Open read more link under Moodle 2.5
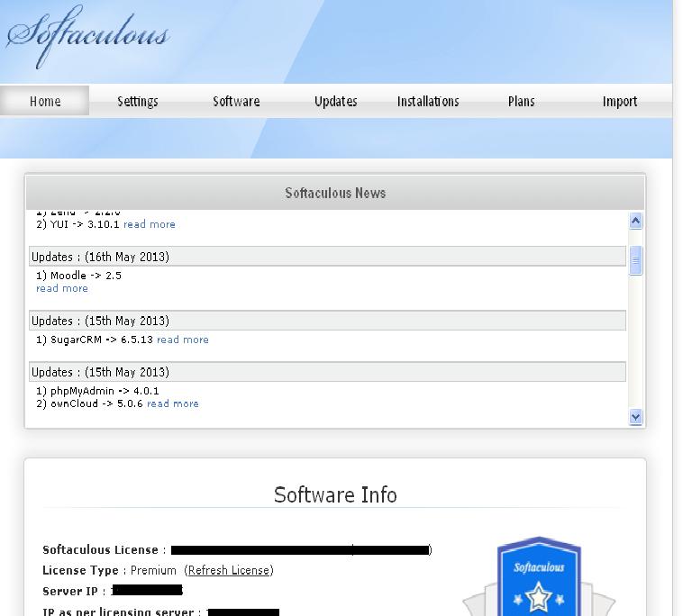 62,288
